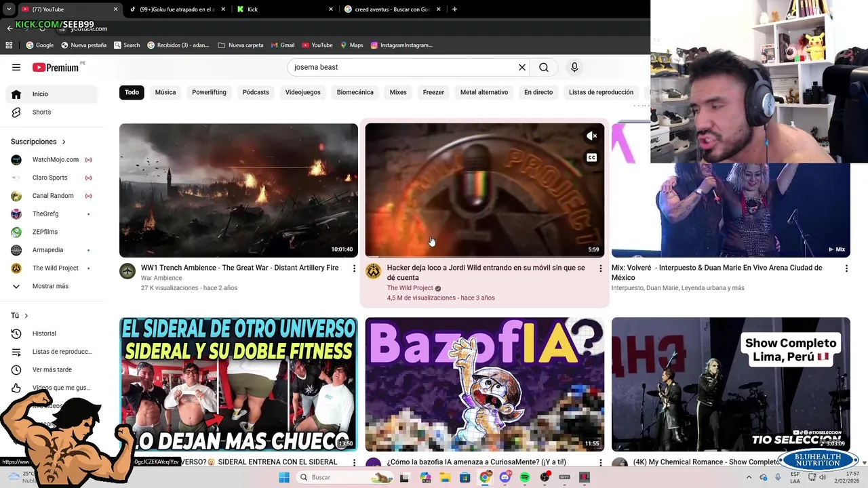The height and width of the screenshot is (488, 868).
Task: Select the Música filter chip
Action: click(x=165, y=92)
